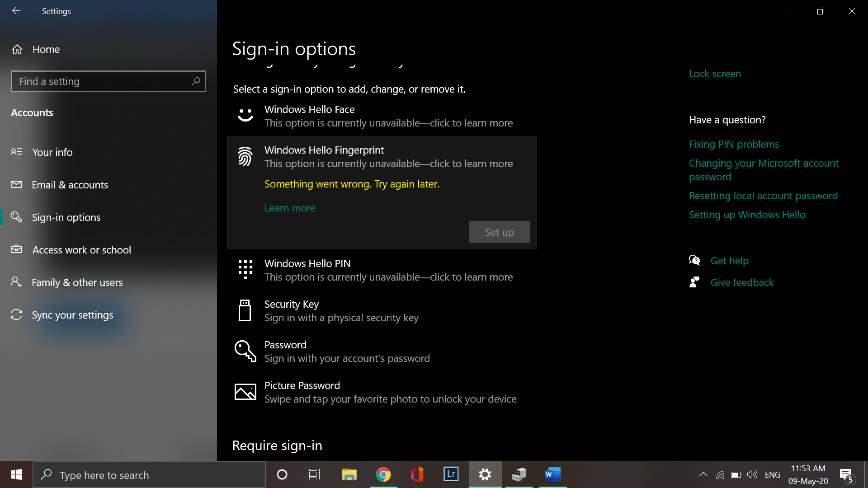Image resolution: width=868 pixels, height=488 pixels.
Task: Open Access work or school page
Action: 108,250
